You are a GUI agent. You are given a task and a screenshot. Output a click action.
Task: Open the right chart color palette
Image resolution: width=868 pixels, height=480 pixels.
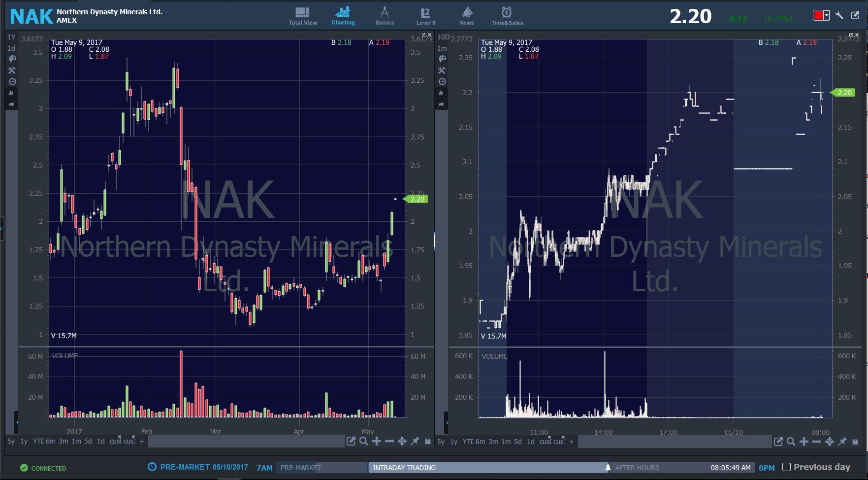[x=442, y=59]
